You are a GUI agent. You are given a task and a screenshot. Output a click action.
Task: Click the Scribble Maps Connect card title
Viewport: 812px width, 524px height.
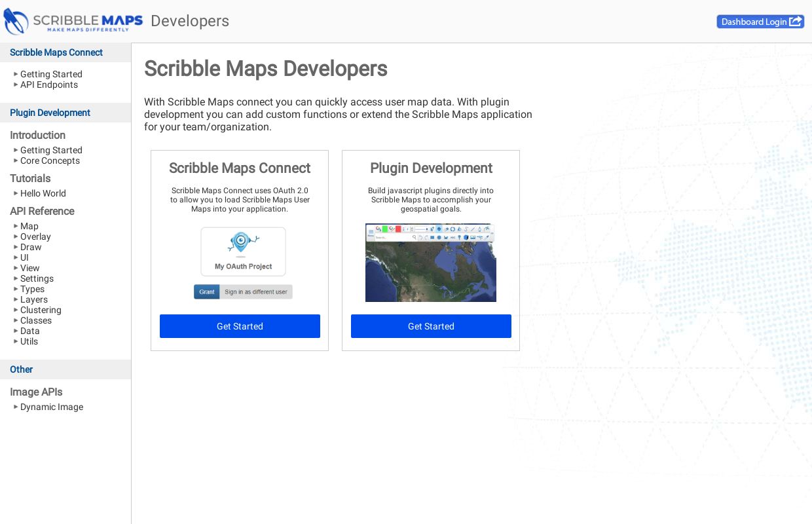(x=240, y=168)
